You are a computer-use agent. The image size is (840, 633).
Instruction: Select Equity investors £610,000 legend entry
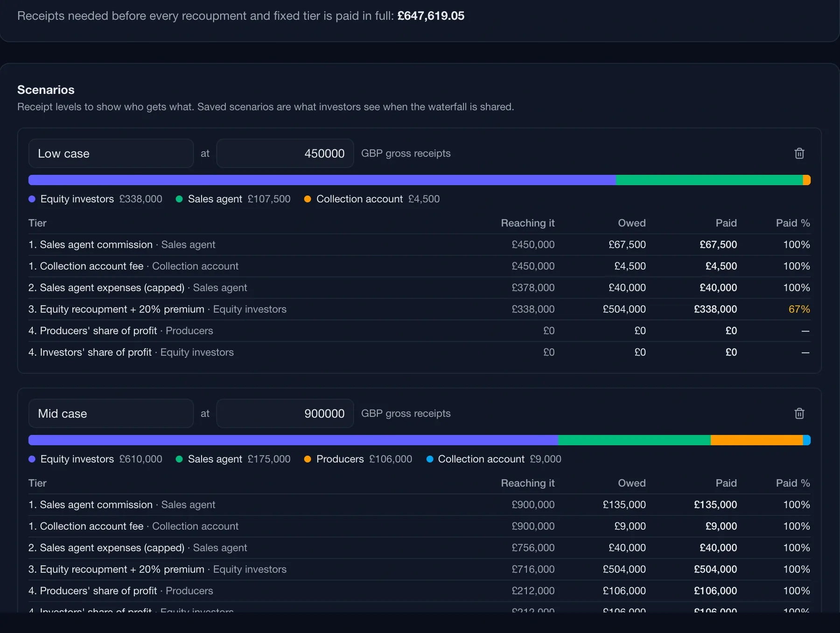[x=95, y=459]
